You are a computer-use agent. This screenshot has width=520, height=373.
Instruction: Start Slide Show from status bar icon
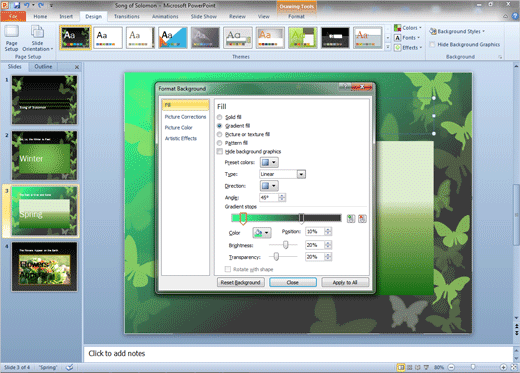tap(426, 367)
